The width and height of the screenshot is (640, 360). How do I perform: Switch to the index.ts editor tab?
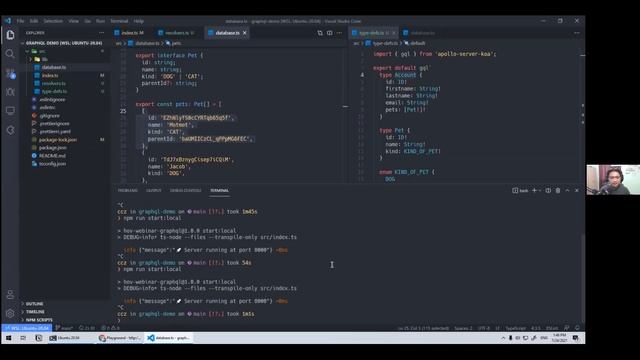point(131,33)
